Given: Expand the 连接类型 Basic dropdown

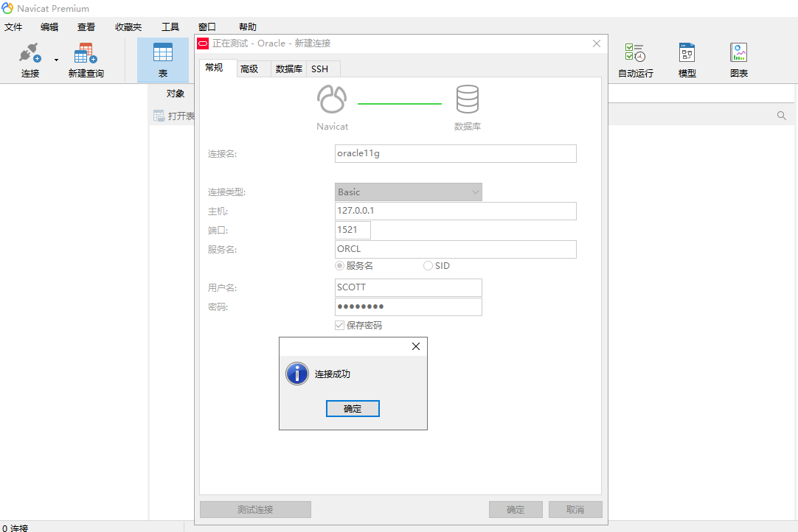Looking at the screenshot, I should (408, 192).
